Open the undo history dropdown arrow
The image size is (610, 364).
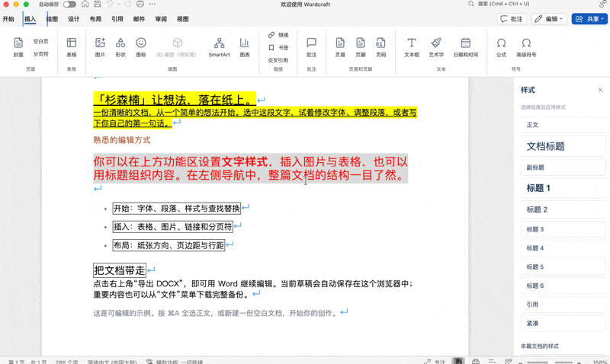coord(119,5)
